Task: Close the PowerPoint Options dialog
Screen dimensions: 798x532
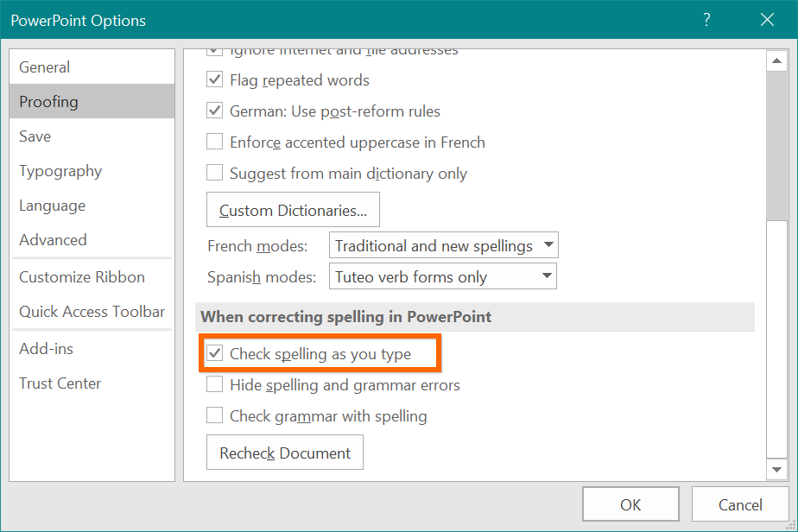Action: [766, 20]
